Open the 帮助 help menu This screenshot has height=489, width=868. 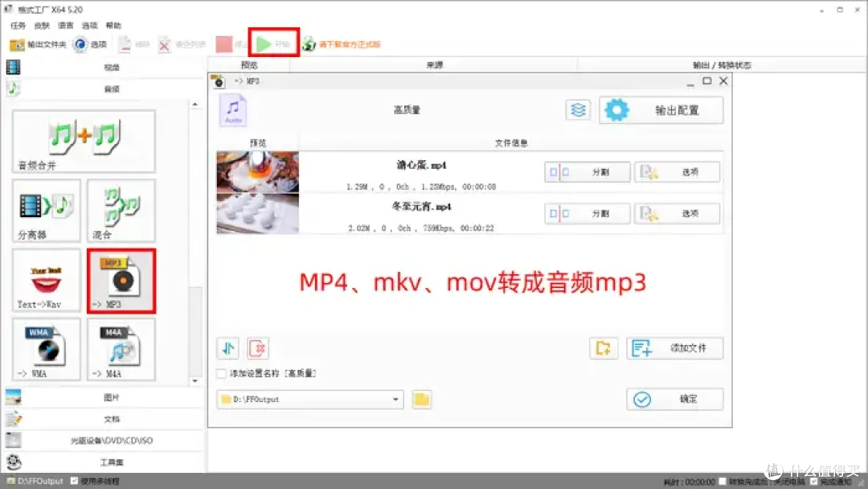click(113, 26)
